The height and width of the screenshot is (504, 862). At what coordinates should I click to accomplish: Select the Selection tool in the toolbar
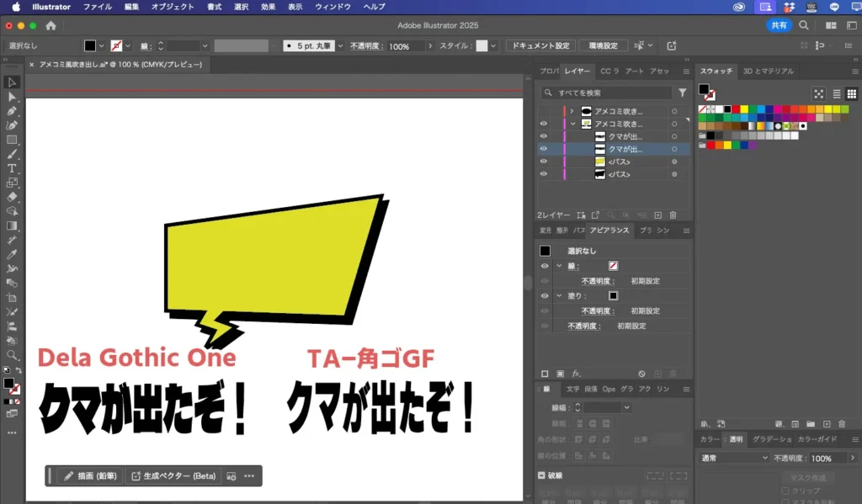pyautogui.click(x=12, y=82)
